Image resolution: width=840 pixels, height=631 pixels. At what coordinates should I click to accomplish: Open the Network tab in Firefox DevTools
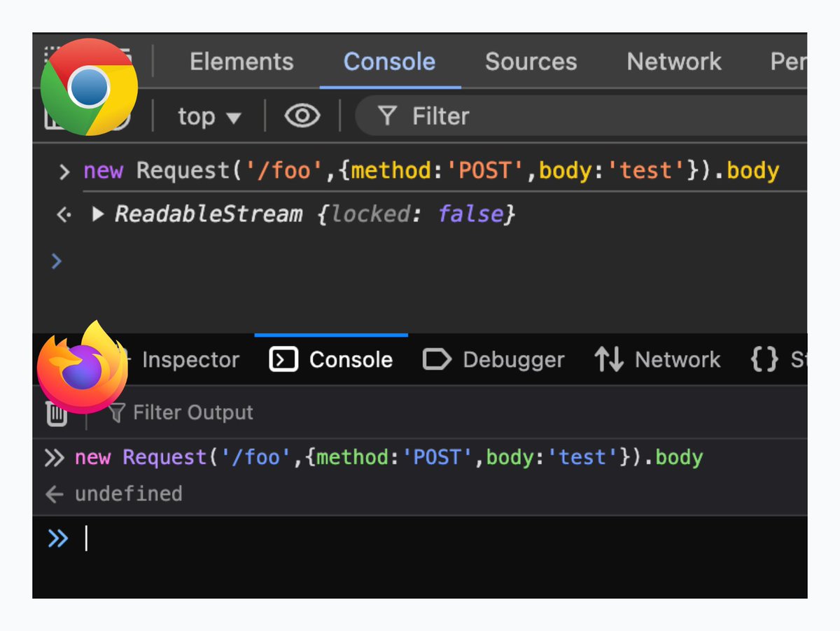[x=657, y=360]
